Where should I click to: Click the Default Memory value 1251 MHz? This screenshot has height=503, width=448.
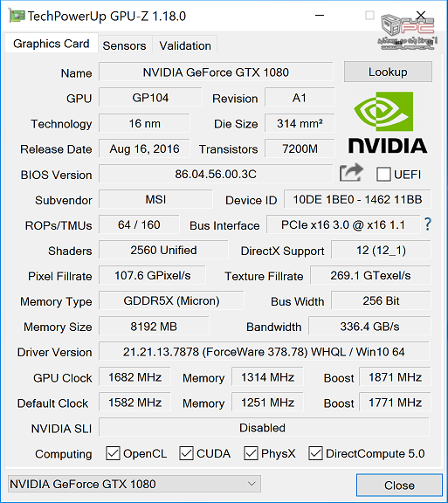[267, 403]
